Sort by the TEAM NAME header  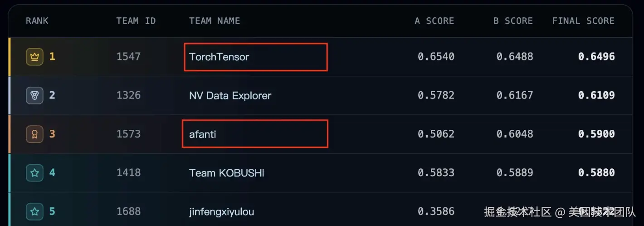click(x=215, y=21)
